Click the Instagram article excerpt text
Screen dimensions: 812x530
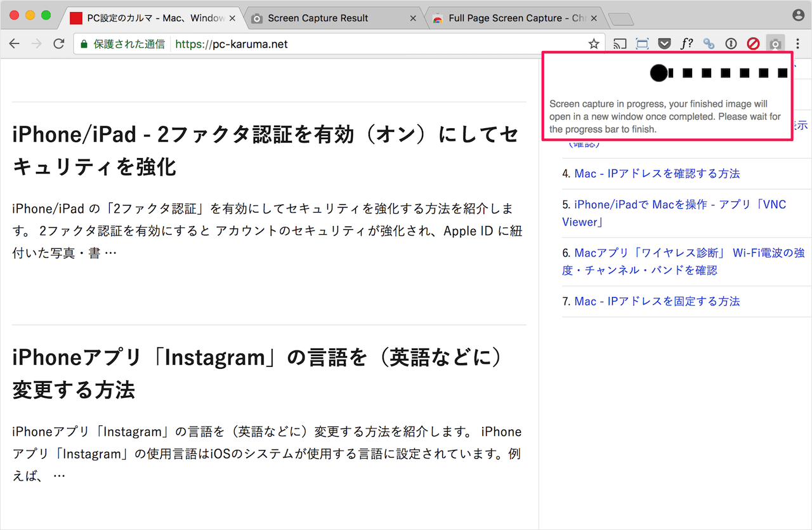[266, 454]
